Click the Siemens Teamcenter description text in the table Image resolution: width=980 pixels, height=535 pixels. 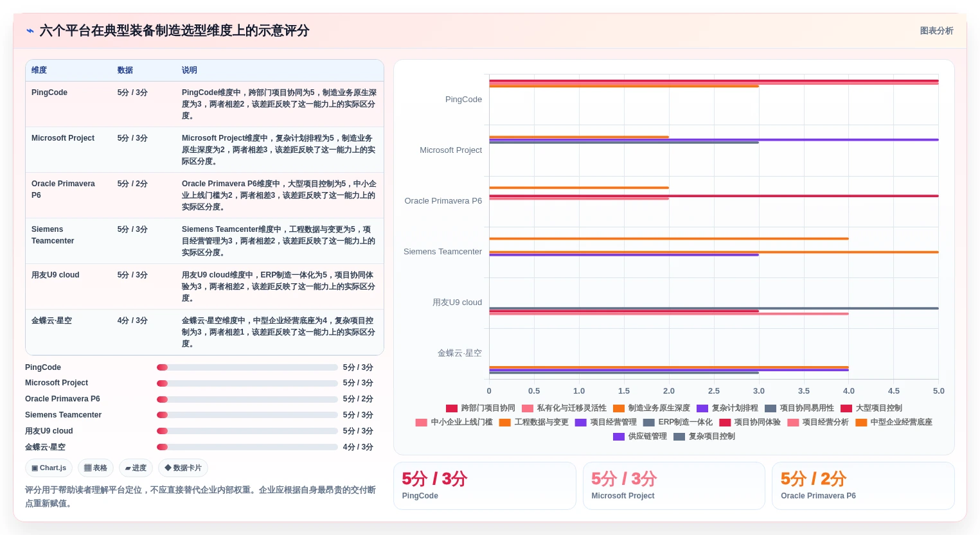(279, 241)
